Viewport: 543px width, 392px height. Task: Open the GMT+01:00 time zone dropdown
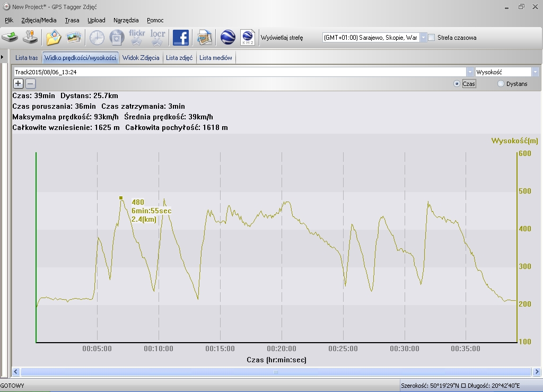click(423, 38)
